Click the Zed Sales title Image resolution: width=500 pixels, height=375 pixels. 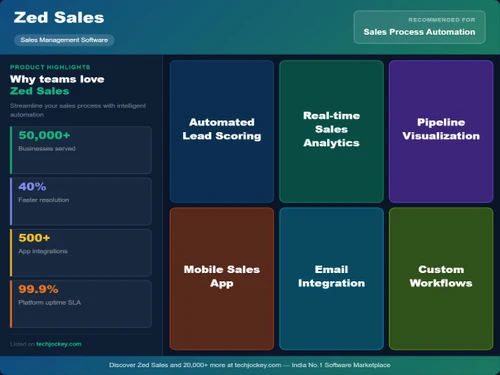click(59, 18)
